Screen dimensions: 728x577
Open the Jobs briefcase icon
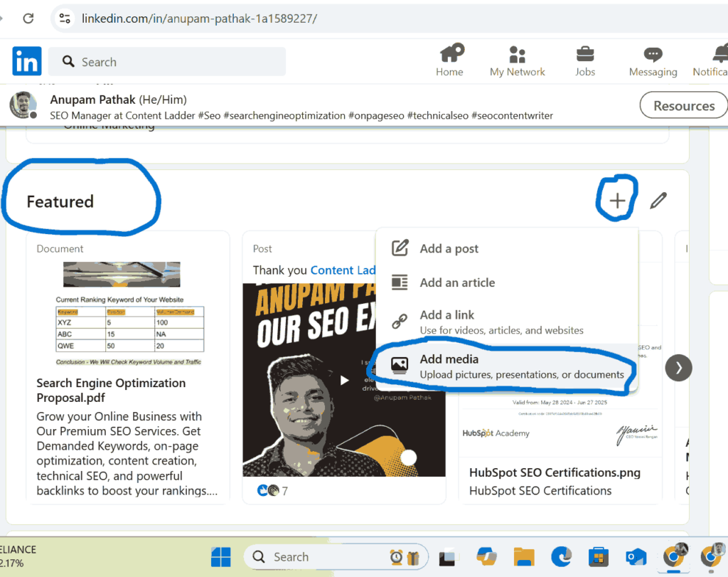coord(585,55)
